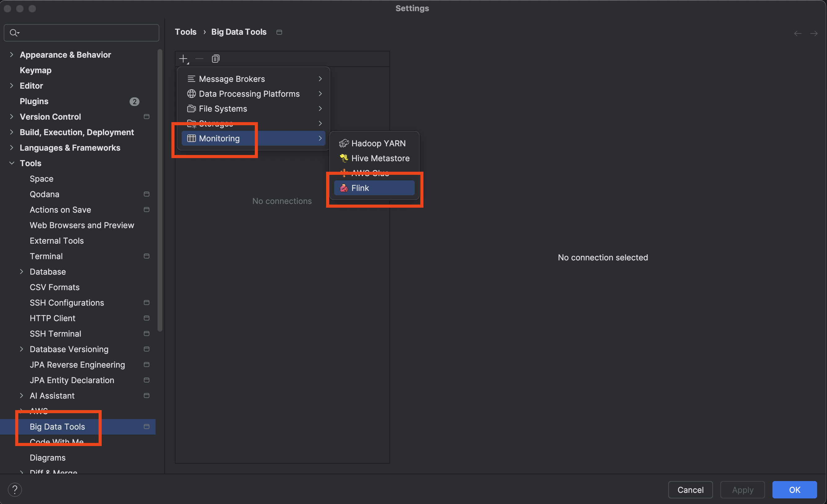The width and height of the screenshot is (827, 504).
Task: Expand the Version Control section
Action: tap(12, 117)
